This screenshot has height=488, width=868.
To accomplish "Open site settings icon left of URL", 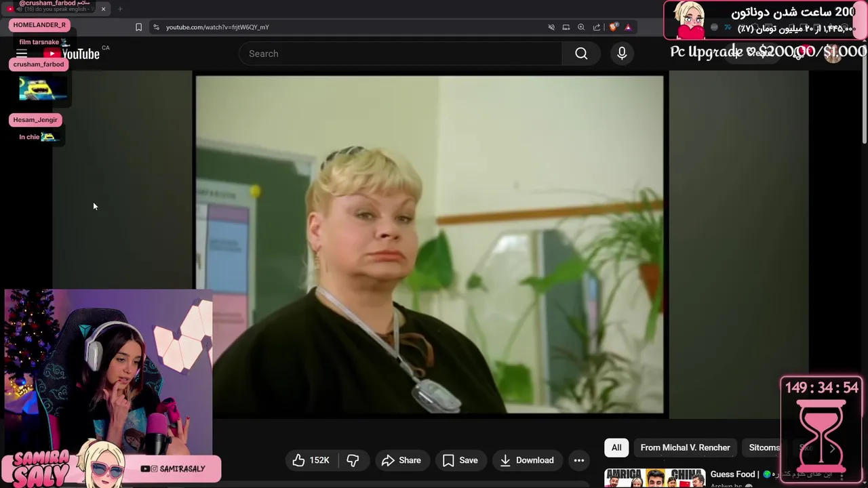I will click(156, 27).
